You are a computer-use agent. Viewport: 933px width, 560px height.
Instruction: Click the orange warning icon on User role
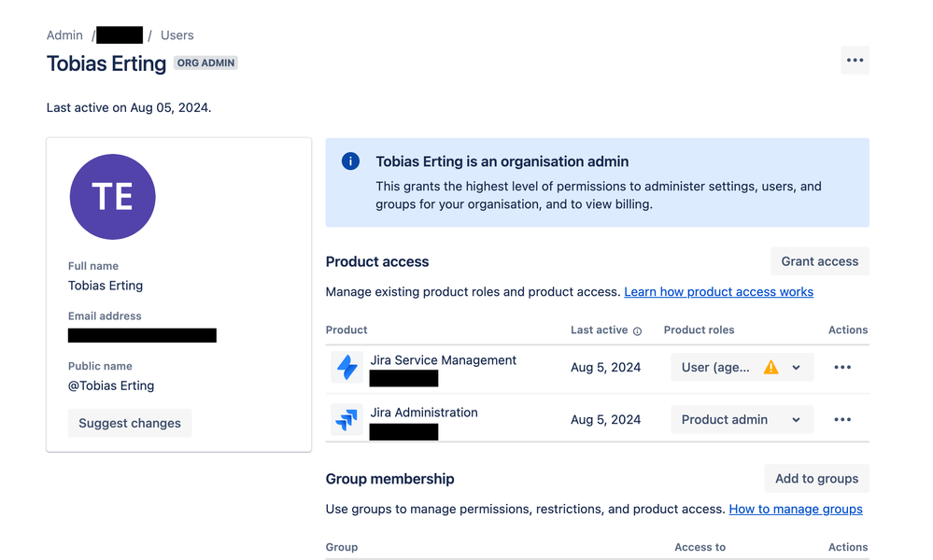(770, 368)
